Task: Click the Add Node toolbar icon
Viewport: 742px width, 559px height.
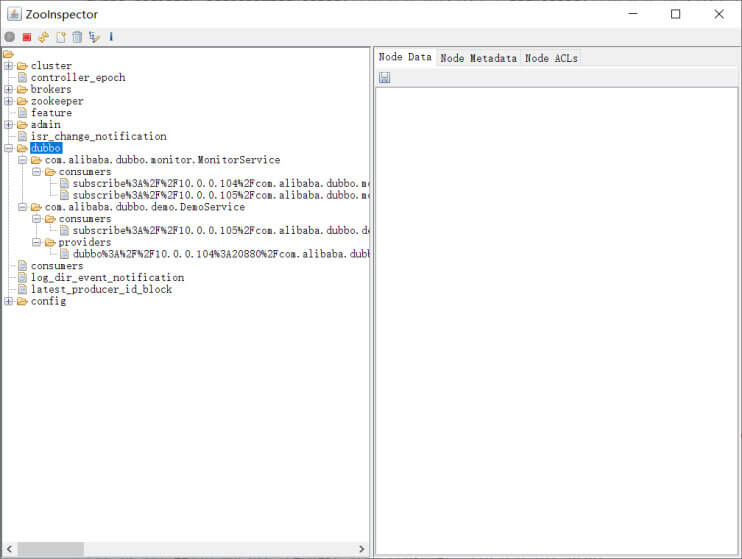Action: pos(61,37)
